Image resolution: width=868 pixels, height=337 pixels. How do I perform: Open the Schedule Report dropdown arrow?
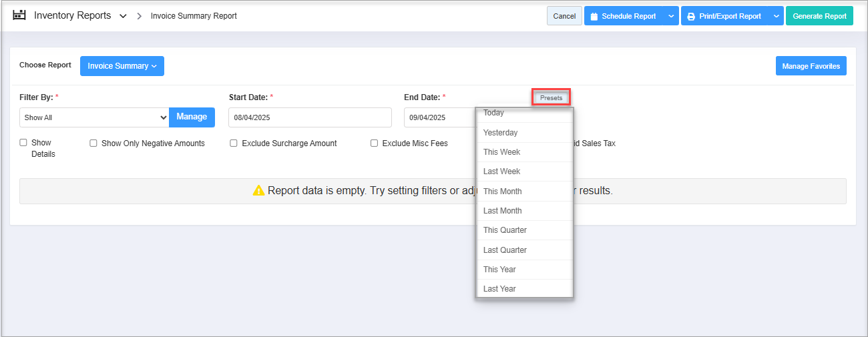671,16
